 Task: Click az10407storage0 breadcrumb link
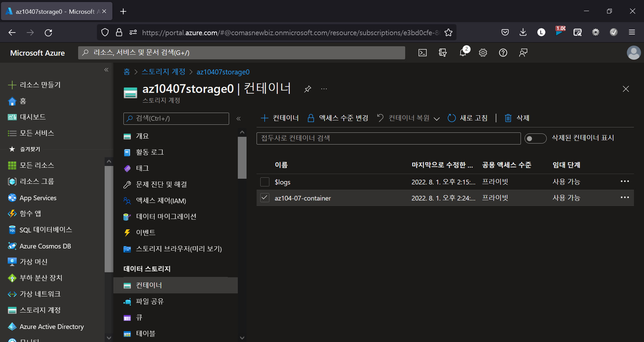223,72
